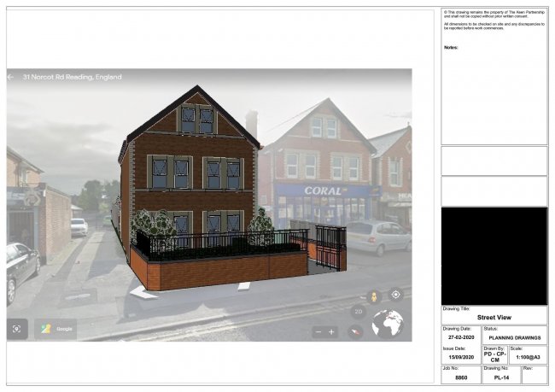Click the locate-me target icon
The width and height of the screenshot is (555, 392).
[x=395, y=295]
